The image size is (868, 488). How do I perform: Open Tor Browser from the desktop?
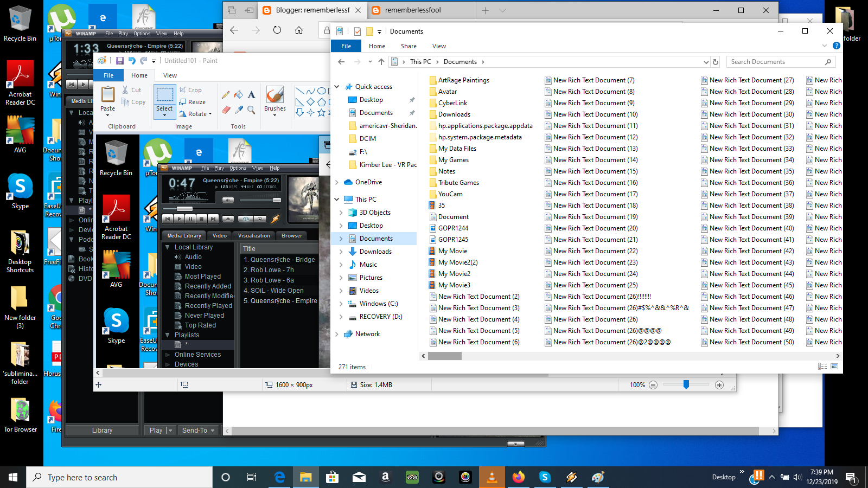tap(21, 415)
